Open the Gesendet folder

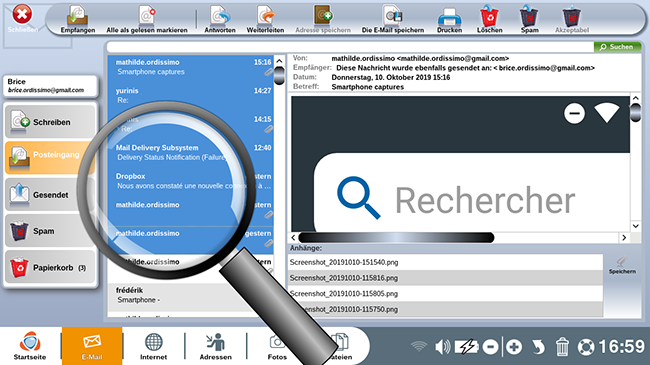(50, 195)
